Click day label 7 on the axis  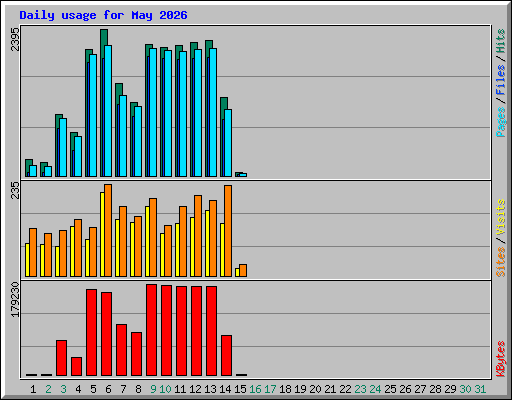coord(123,389)
